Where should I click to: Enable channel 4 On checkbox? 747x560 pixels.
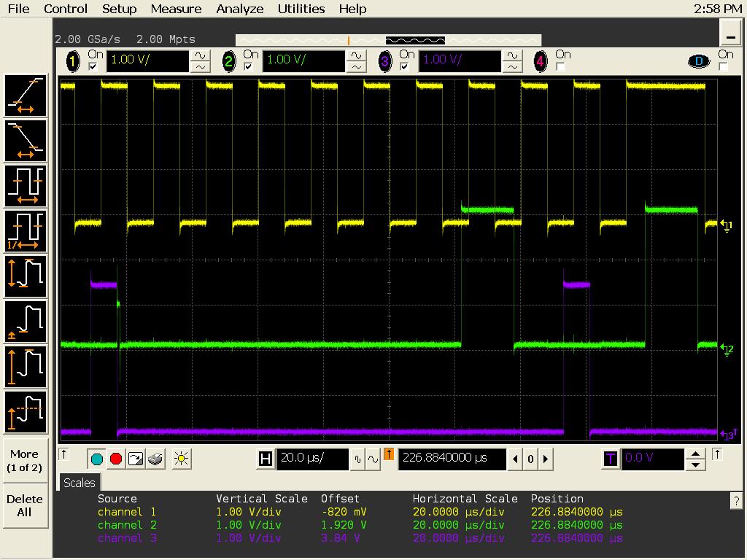tap(560, 66)
